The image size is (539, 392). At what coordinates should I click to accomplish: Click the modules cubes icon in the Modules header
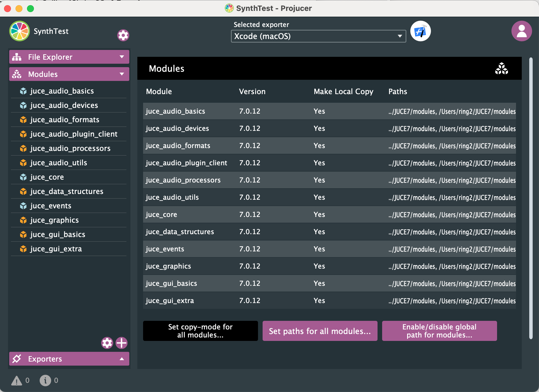[501, 69]
